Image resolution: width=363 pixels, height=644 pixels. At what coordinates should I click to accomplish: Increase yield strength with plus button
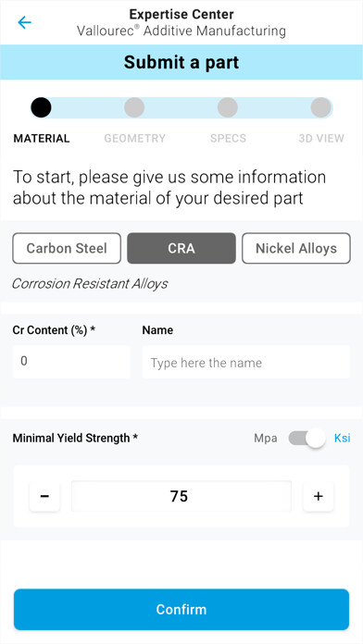pyautogui.click(x=319, y=496)
